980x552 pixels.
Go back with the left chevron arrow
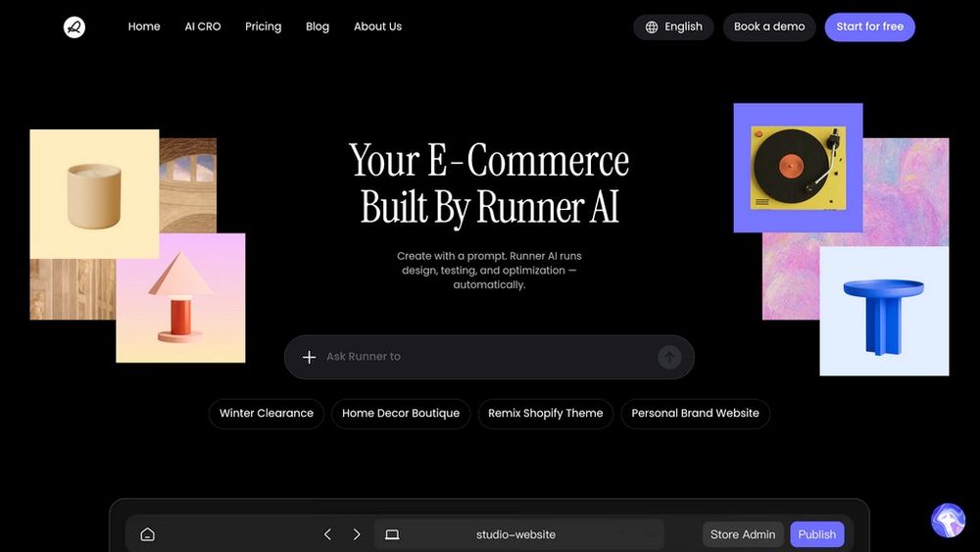[327, 534]
